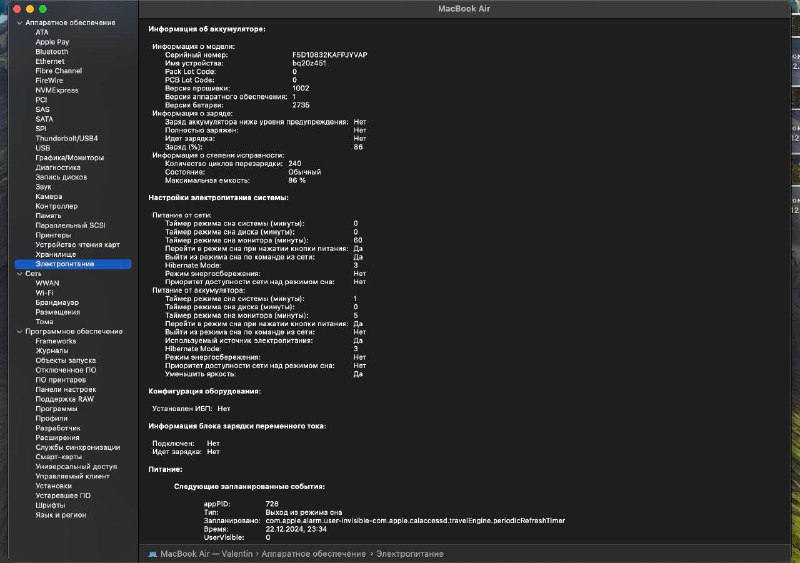
Task: Click MacBook Air — Valentin in path bar
Action: tap(199, 552)
